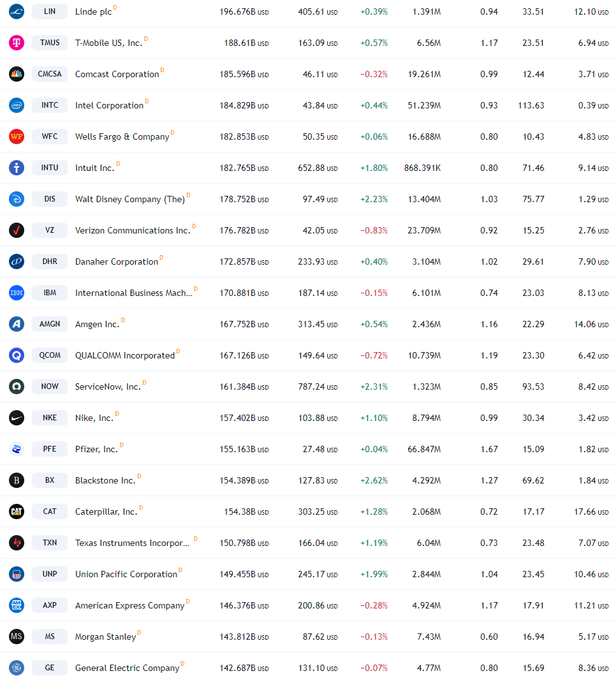This screenshot has height=678, width=616.
Task: Open Pfizer, Inc. company link
Action: coord(96,449)
